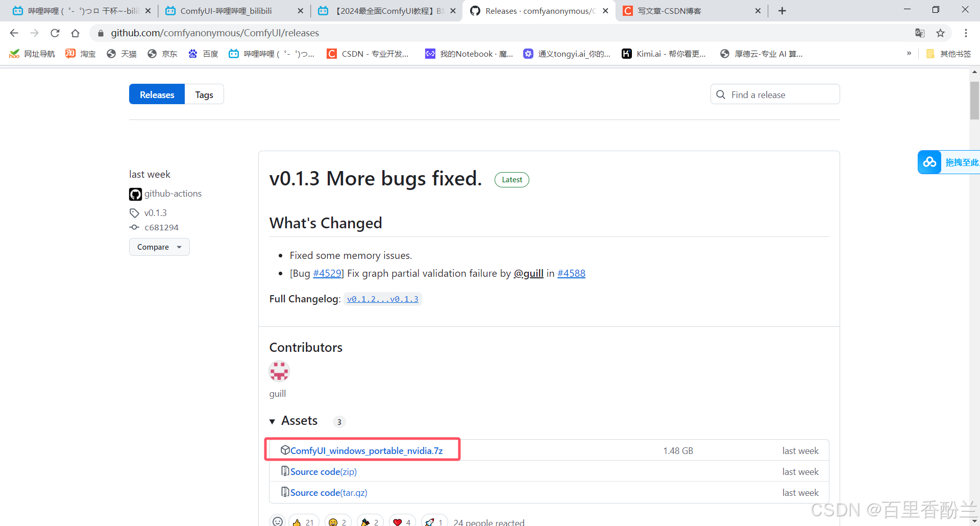Download Source code (zip)
This screenshot has width=980, height=526.
coord(324,472)
